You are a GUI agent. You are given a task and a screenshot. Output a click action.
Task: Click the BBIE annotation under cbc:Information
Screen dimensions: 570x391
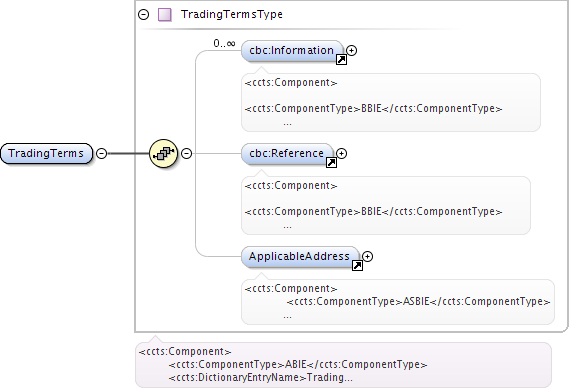click(x=391, y=102)
